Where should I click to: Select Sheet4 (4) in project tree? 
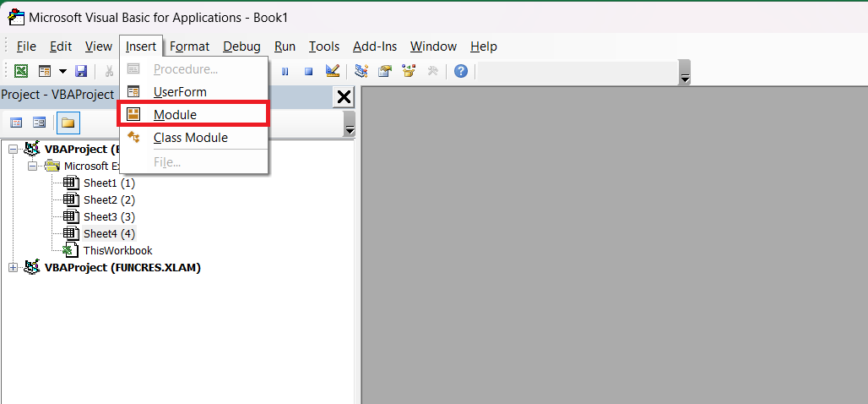tap(109, 233)
